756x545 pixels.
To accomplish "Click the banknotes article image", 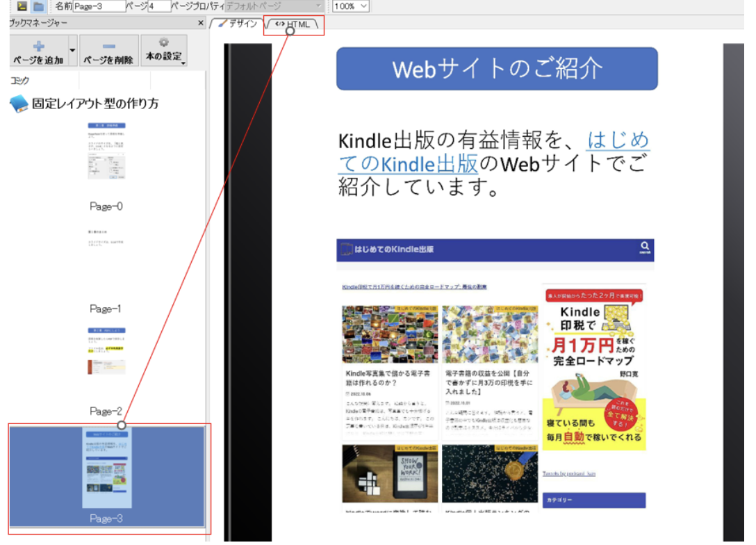I will [490, 334].
